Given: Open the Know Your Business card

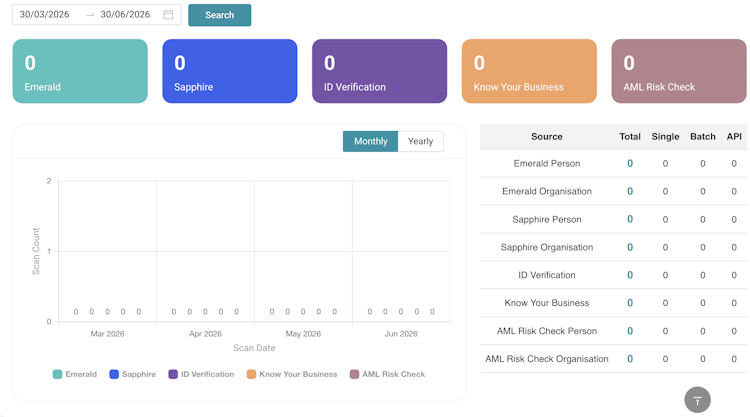Looking at the screenshot, I should (x=529, y=71).
